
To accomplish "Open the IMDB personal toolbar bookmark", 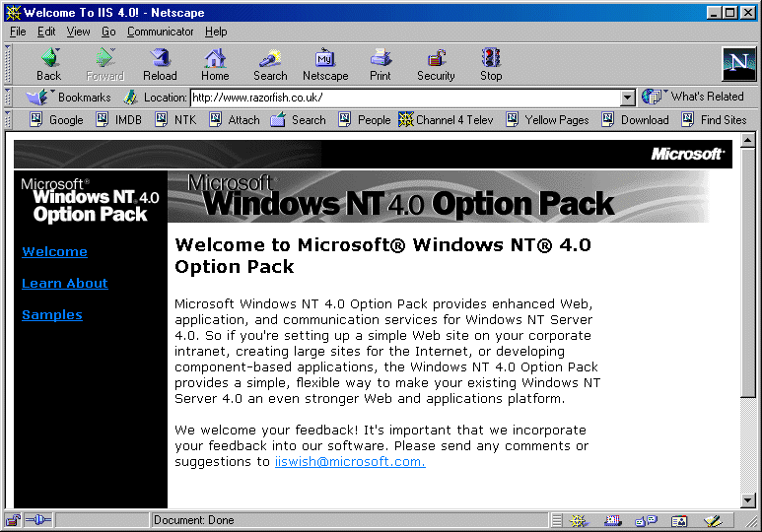I will (119, 119).
